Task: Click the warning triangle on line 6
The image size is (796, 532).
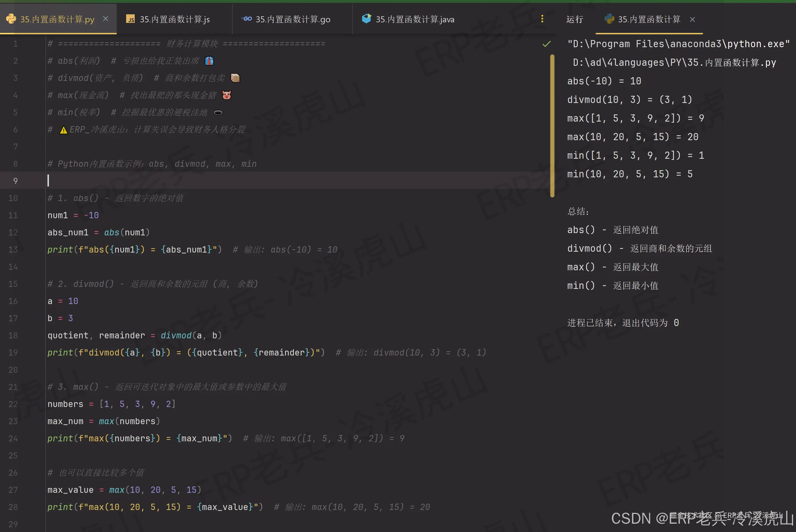Action: click(x=63, y=130)
